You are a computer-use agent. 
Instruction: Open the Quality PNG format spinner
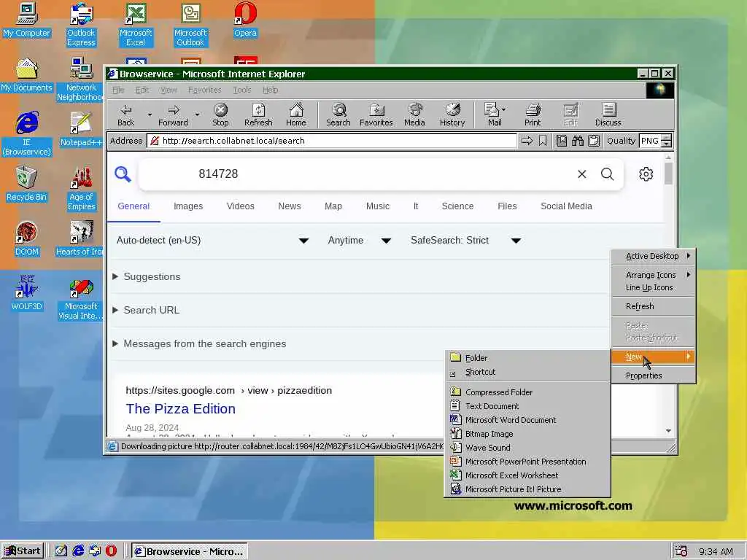[667, 141]
